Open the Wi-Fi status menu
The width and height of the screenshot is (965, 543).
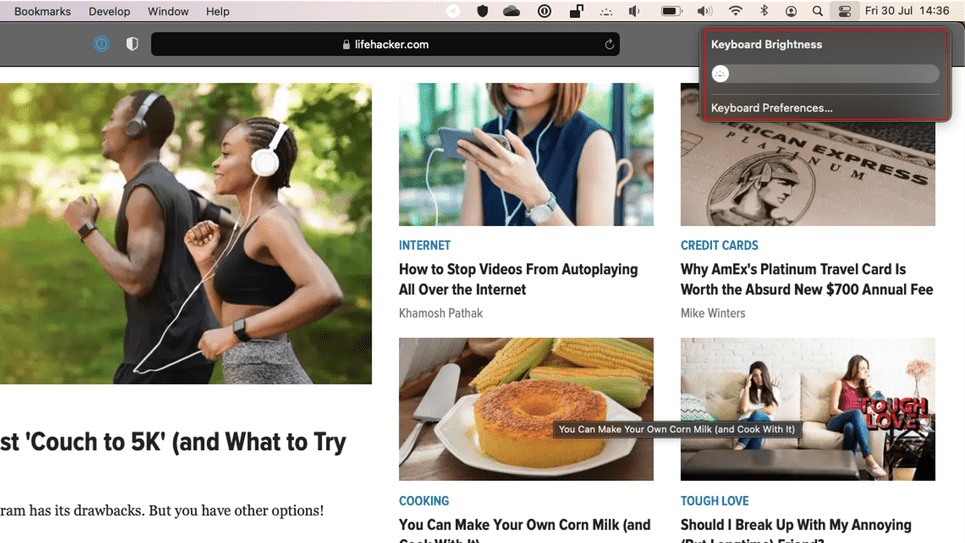click(736, 11)
